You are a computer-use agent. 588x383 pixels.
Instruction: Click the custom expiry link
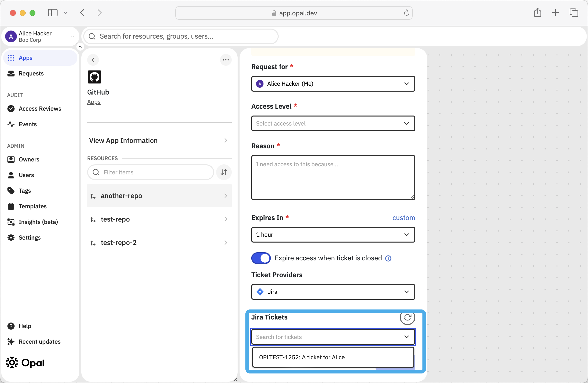pos(404,218)
